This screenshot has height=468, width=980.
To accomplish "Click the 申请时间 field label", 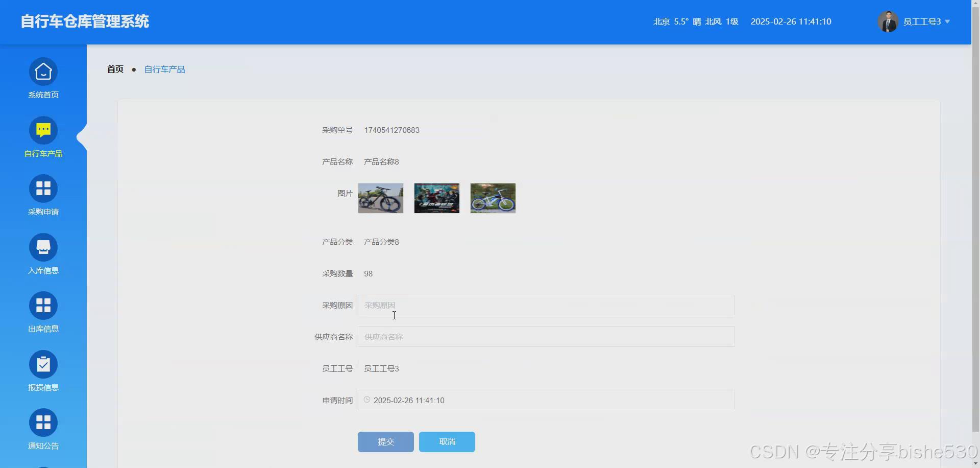I will [337, 401].
